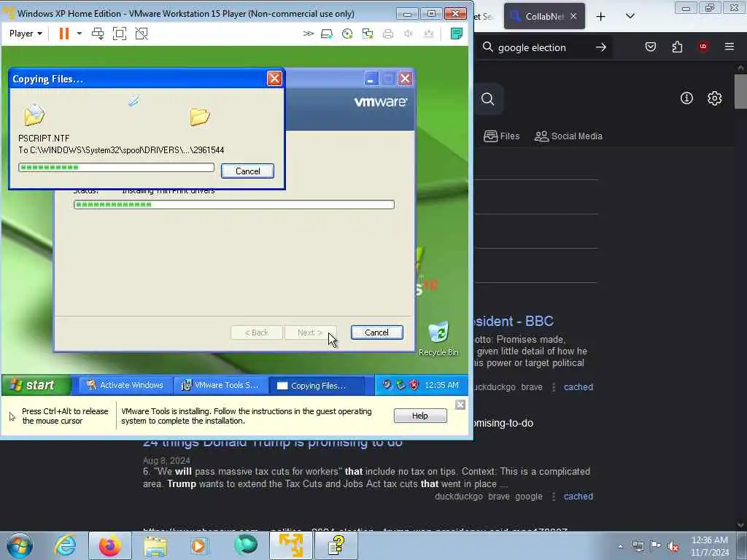
Task: Open the green message log note icon
Action: (457, 34)
